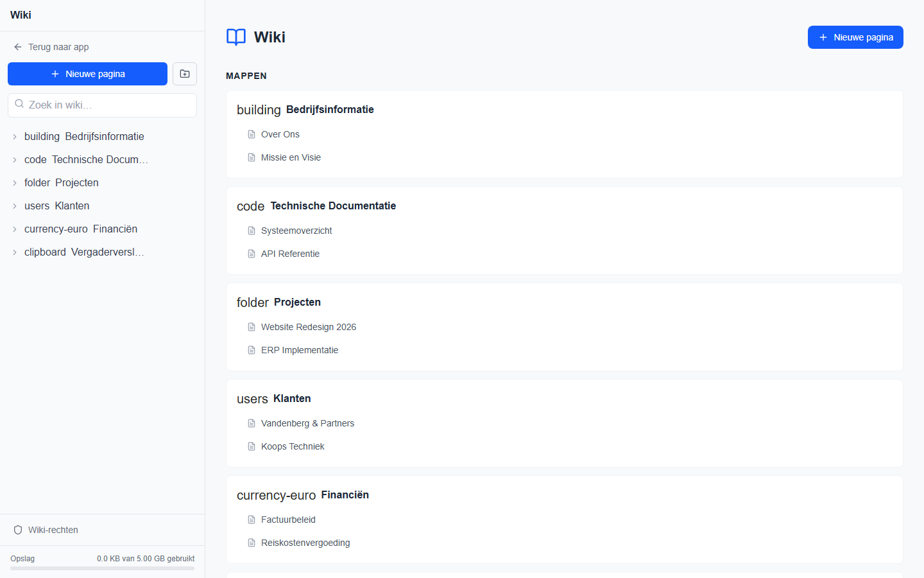Open the Missie en Visie page
Screen dimensions: 924x578
[x=291, y=157]
